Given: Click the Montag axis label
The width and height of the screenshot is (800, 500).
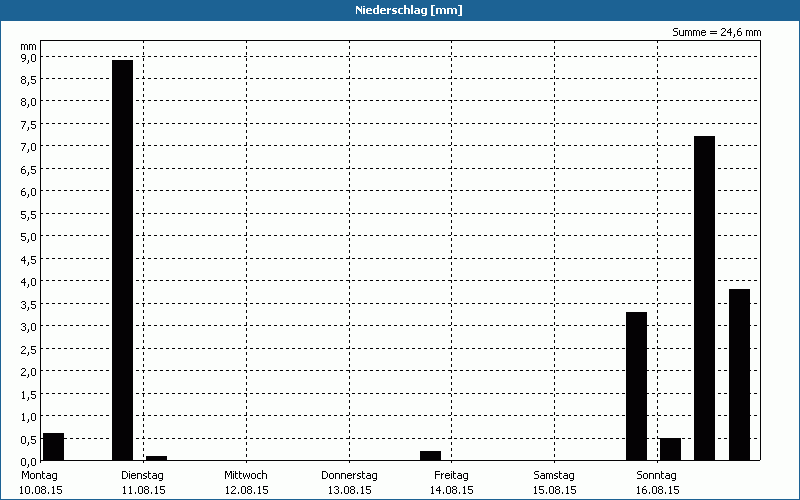Looking at the screenshot, I should click(39, 475).
